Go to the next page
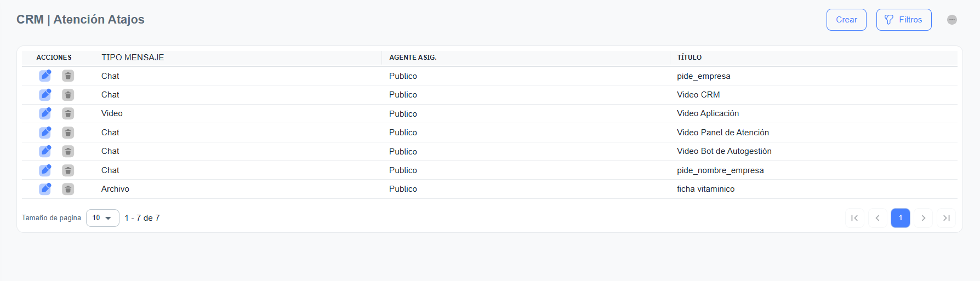This screenshot has width=980, height=281. pyautogui.click(x=924, y=218)
